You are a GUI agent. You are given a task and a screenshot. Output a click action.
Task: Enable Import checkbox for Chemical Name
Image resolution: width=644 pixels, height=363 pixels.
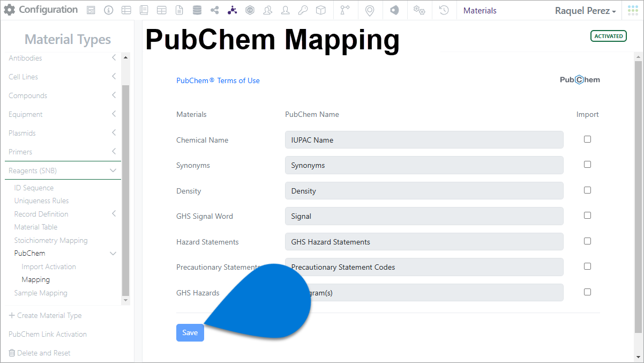pos(587,139)
